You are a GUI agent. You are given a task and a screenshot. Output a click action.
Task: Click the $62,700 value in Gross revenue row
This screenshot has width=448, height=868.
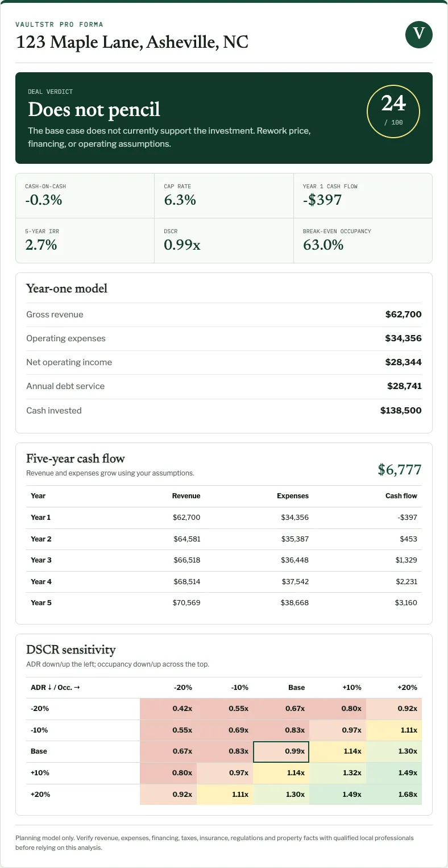pos(404,315)
